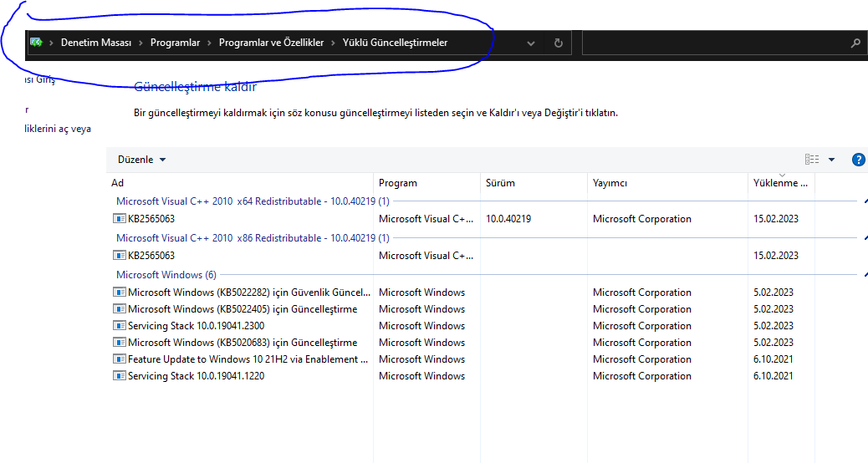868x463 pixels.
Task: Click x86 Redistributable - 10.0.40219 (1) group title
Action: 253,238
